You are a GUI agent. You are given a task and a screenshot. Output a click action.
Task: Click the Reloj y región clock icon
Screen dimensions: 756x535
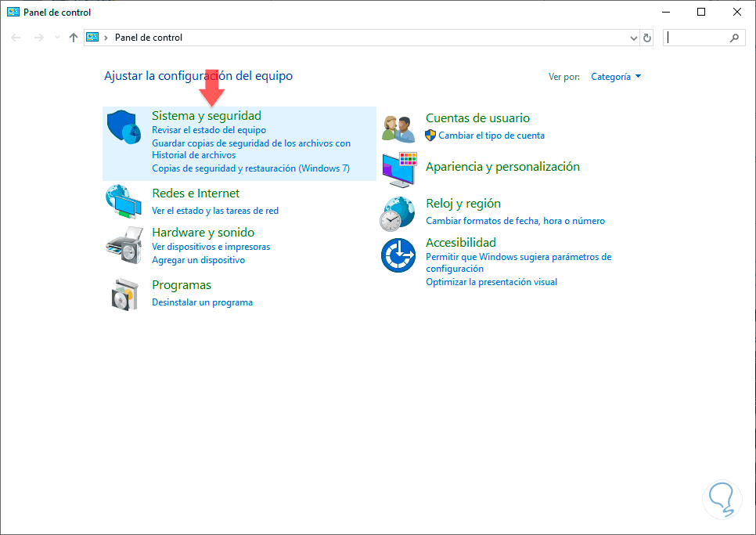point(398,213)
